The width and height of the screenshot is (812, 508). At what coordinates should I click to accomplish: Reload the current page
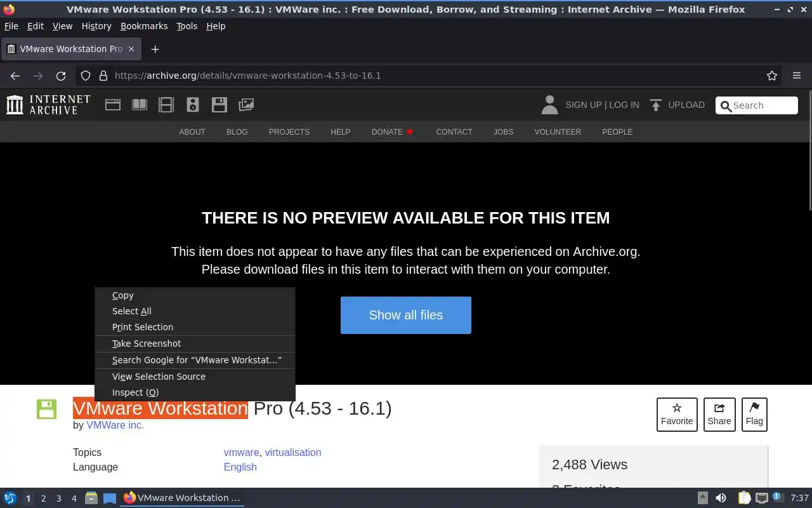61,76
